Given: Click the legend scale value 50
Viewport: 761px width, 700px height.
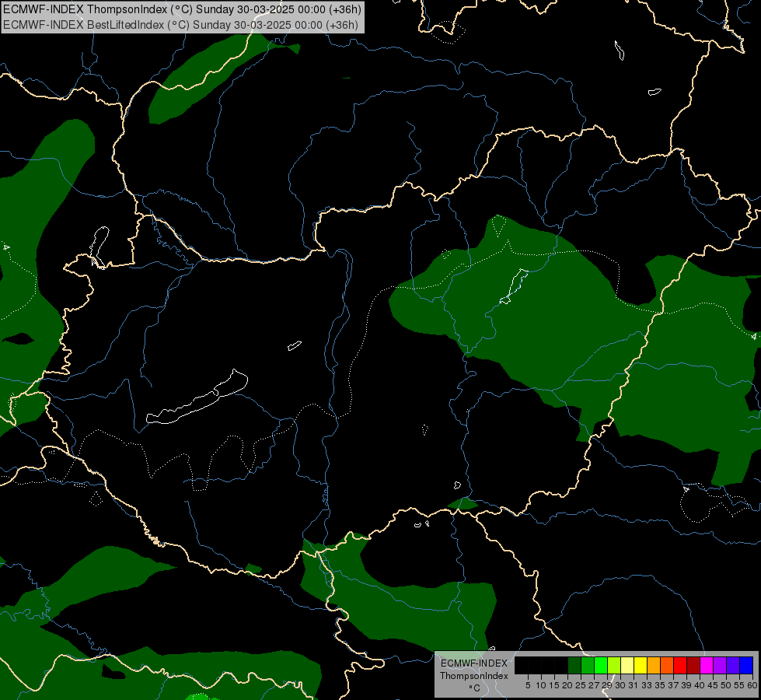Looking at the screenshot, I should [x=726, y=685].
